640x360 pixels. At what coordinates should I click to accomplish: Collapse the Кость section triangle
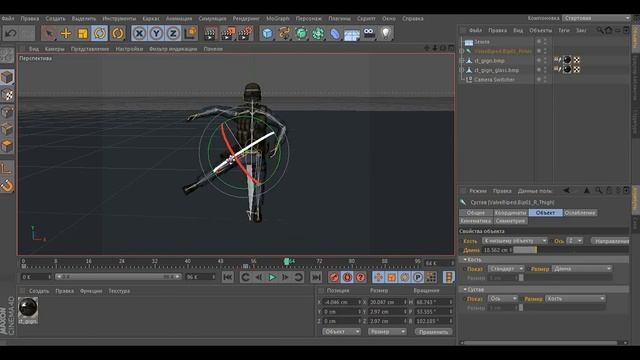point(465,260)
